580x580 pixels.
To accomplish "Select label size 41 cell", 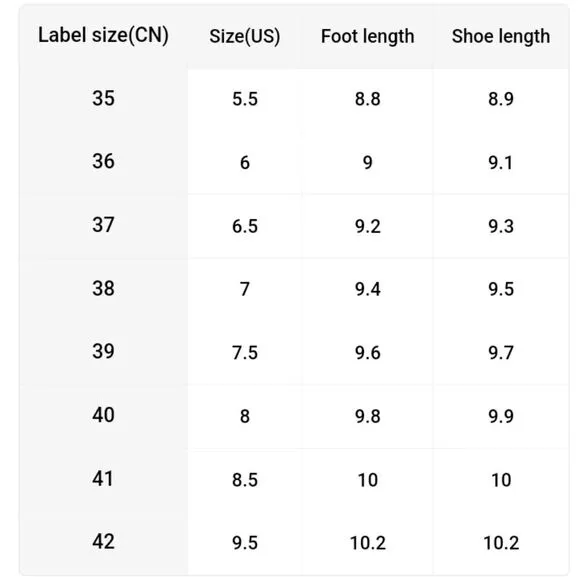I will (102, 478).
